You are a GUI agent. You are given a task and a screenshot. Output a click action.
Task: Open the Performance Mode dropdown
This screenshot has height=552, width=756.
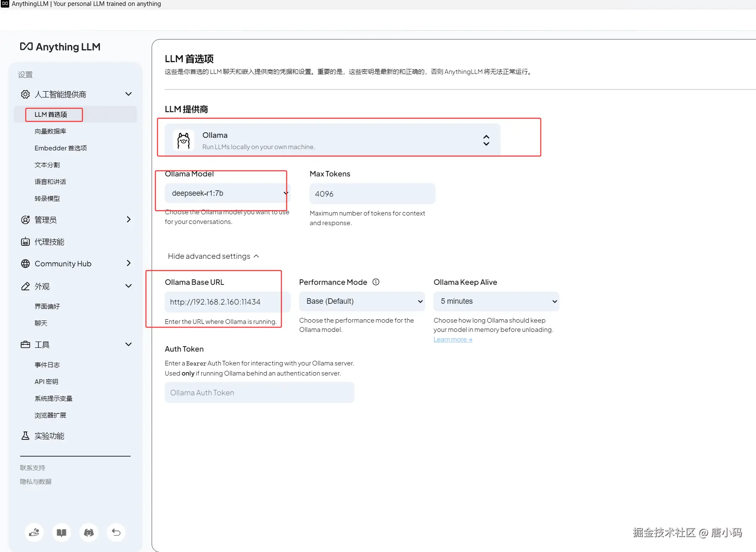[362, 301]
